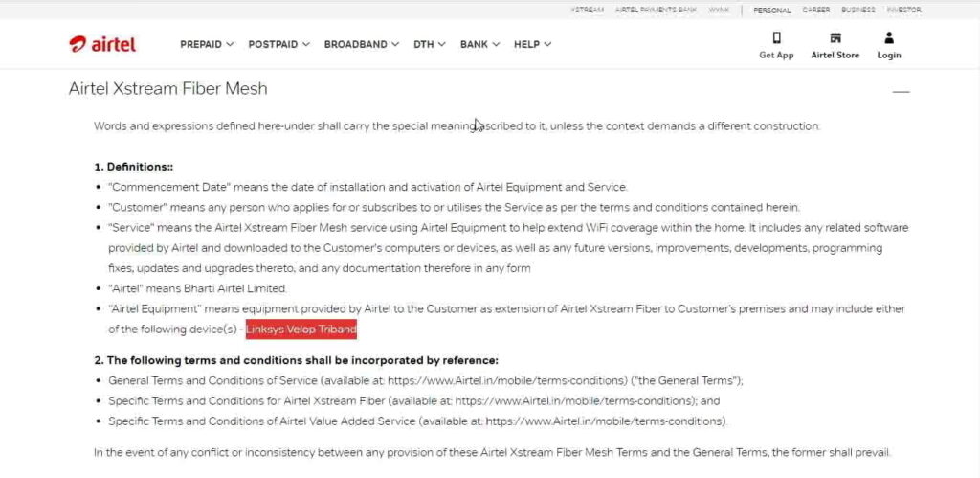Open the Airtel Store icon
The image size is (980, 478).
835,38
